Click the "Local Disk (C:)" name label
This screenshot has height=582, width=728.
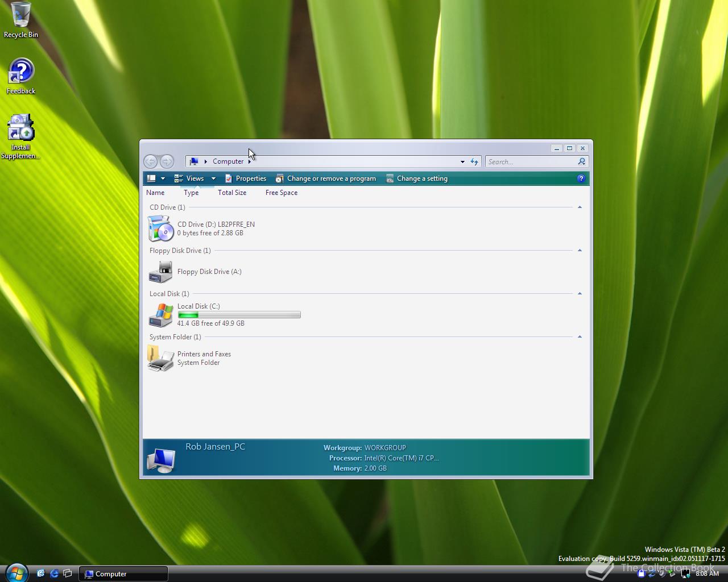click(198, 306)
